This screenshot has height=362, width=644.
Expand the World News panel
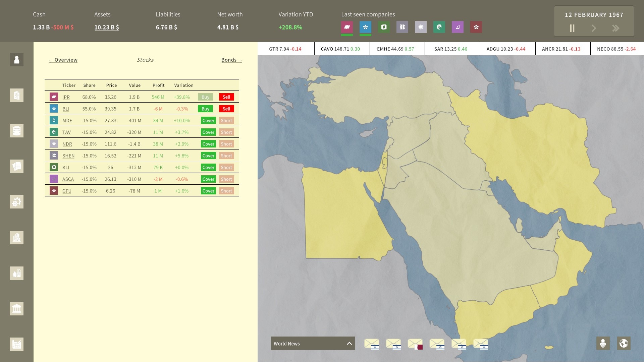point(313,343)
